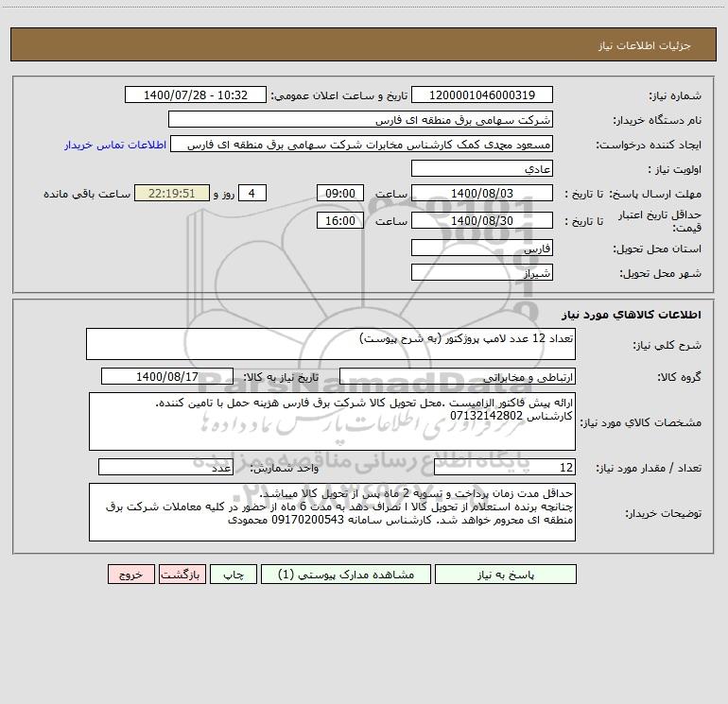
Task: Click response deadline time 09:00
Action: (339, 193)
